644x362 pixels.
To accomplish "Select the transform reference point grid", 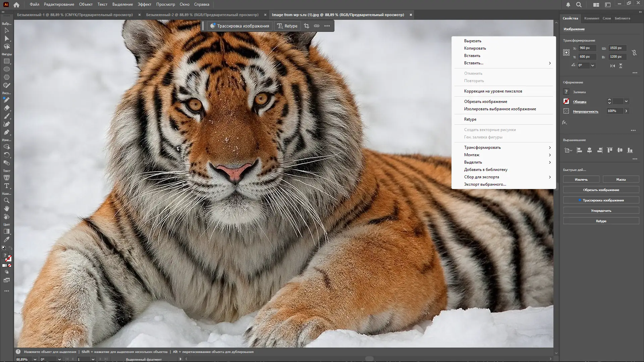I will (x=566, y=52).
